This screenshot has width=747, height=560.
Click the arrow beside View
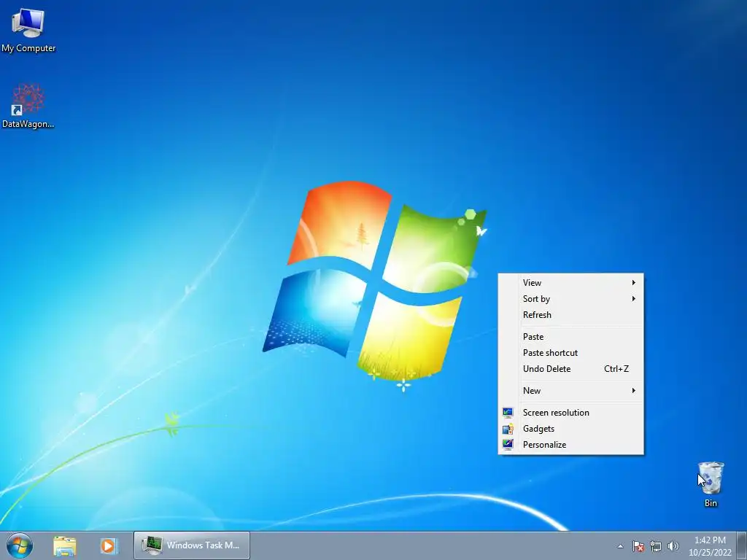[634, 283]
